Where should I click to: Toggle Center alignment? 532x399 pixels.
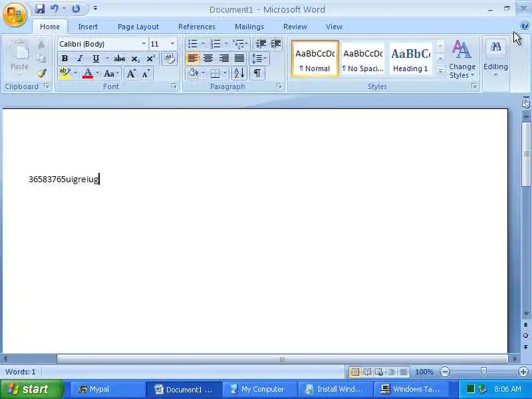pyautogui.click(x=208, y=59)
